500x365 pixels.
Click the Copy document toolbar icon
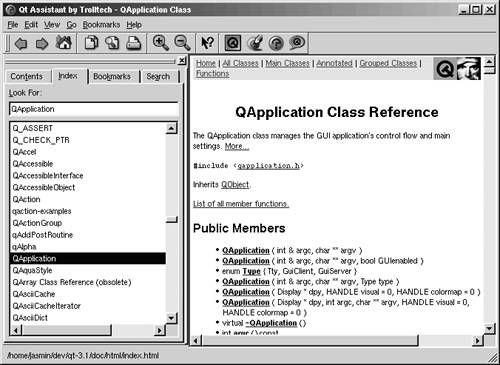point(91,43)
